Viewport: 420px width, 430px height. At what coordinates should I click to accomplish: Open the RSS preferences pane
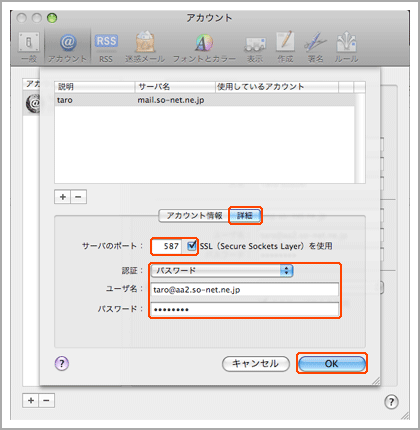click(x=106, y=47)
